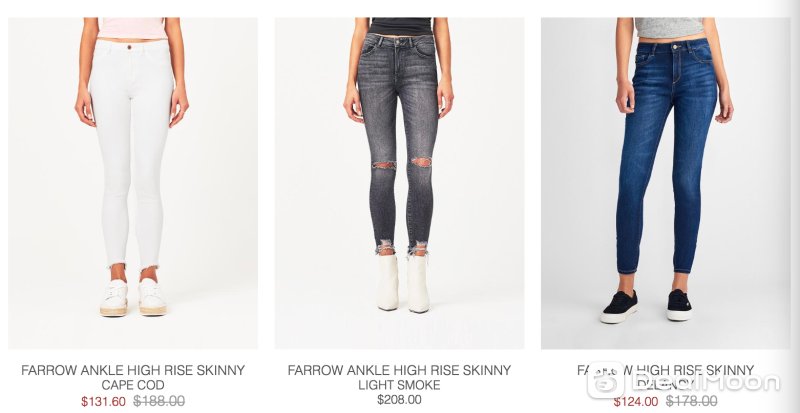Click the crossed-out $188.00 original price
800x413 pixels.
click(159, 401)
